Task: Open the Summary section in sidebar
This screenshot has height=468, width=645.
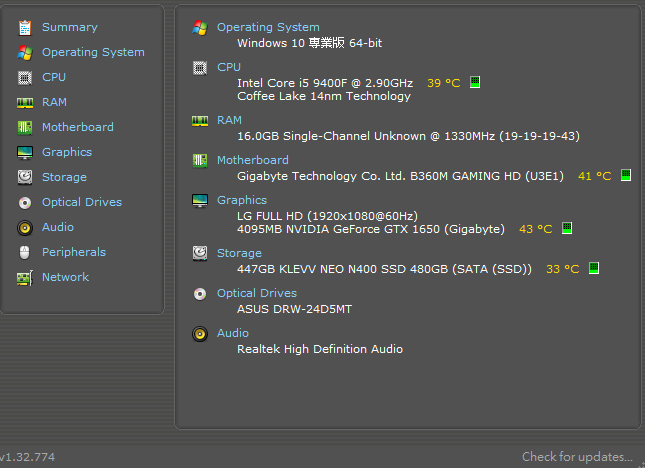Action: pyautogui.click(x=70, y=27)
